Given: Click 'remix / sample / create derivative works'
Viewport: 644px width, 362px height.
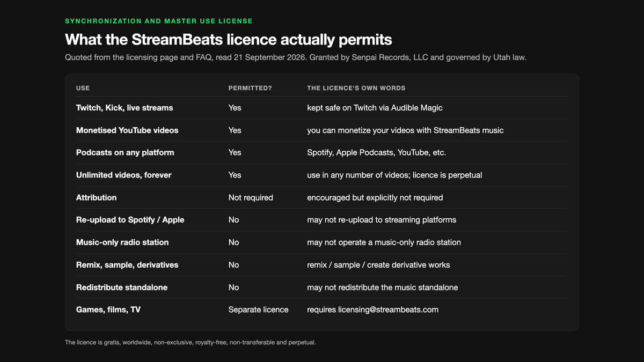Looking at the screenshot, I should click(378, 265).
